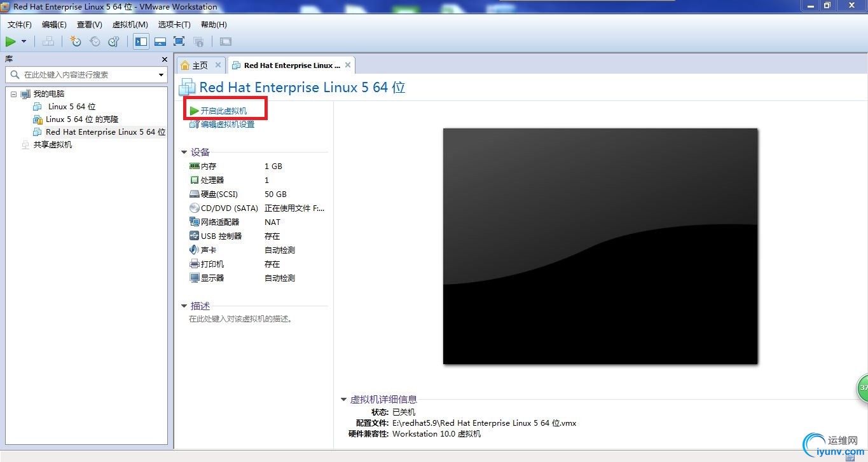Click 开启此虚拟机 to power on
This screenshot has height=462, width=868.
[x=224, y=111]
